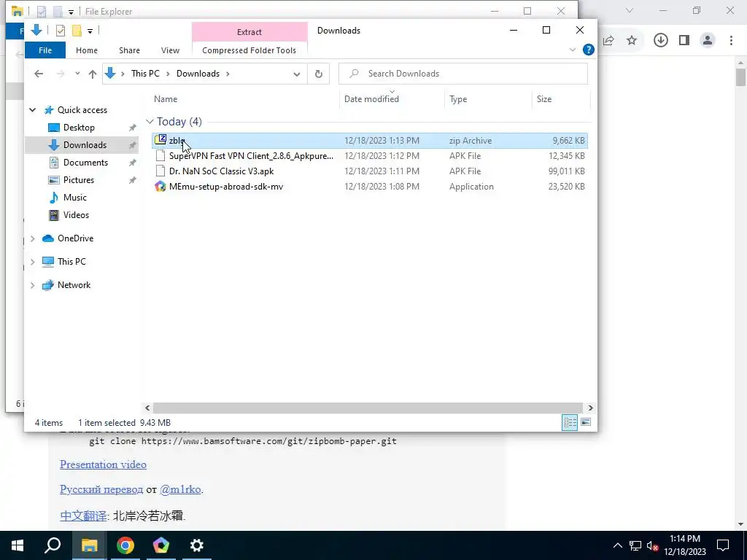
Task: Click the Properties icon in quick access toolbar
Action: [60, 31]
